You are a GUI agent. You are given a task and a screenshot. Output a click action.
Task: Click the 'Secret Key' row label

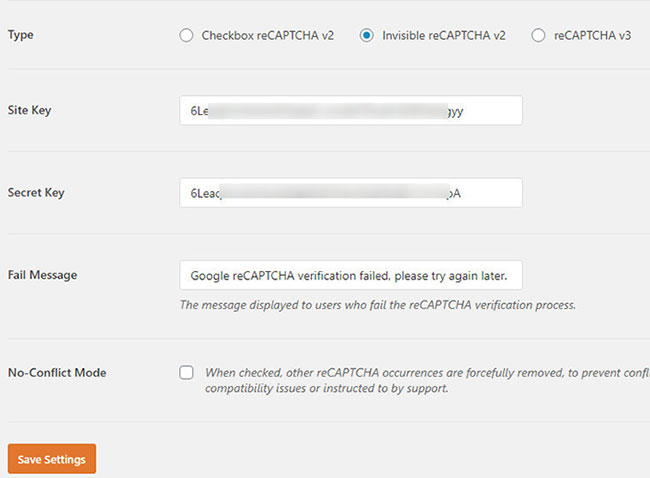36,192
